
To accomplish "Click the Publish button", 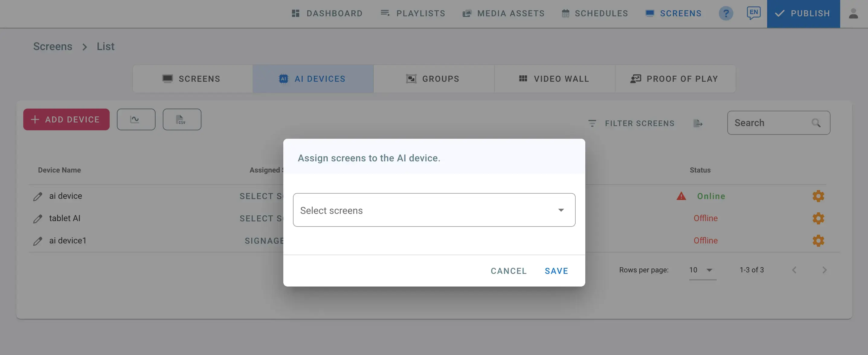I will tap(803, 14).
